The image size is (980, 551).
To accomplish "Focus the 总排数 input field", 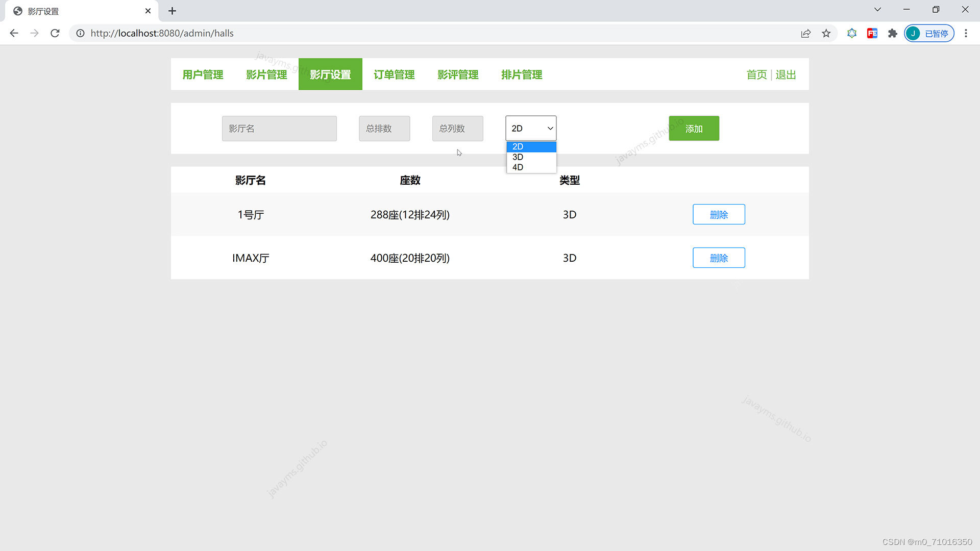I will [384, 129].
